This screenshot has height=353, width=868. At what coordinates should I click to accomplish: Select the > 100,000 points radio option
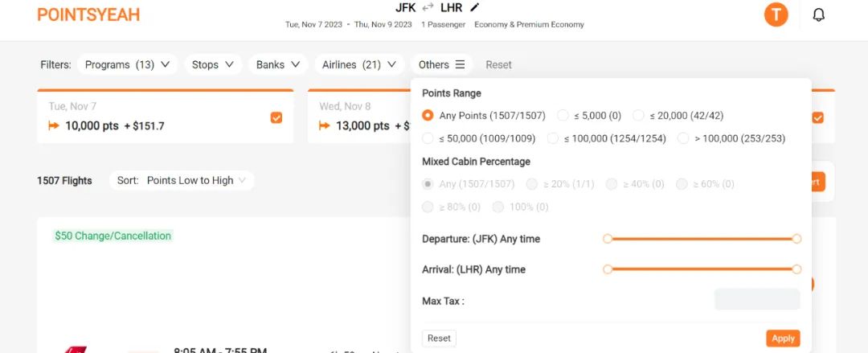[683, 138]
